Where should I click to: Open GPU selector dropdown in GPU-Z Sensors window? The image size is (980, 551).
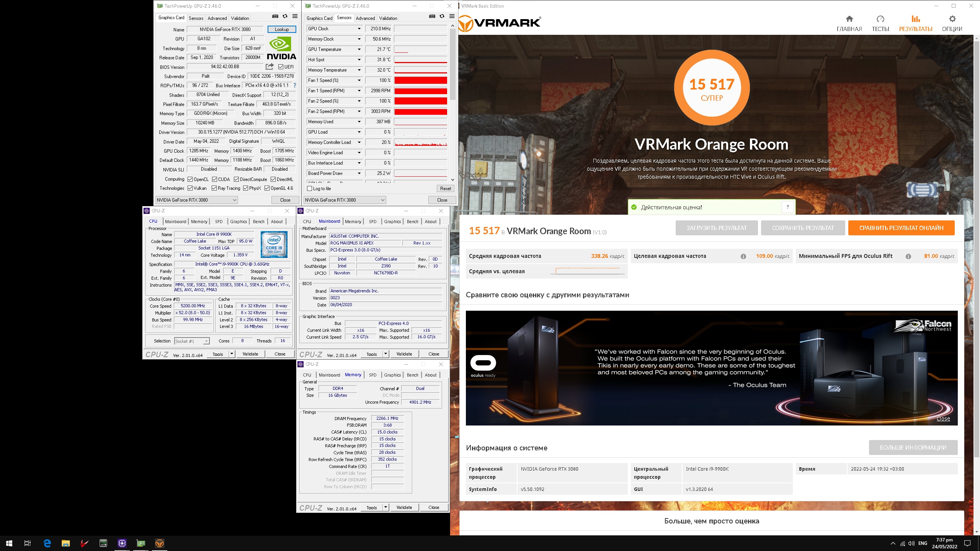tap(345, 200)
